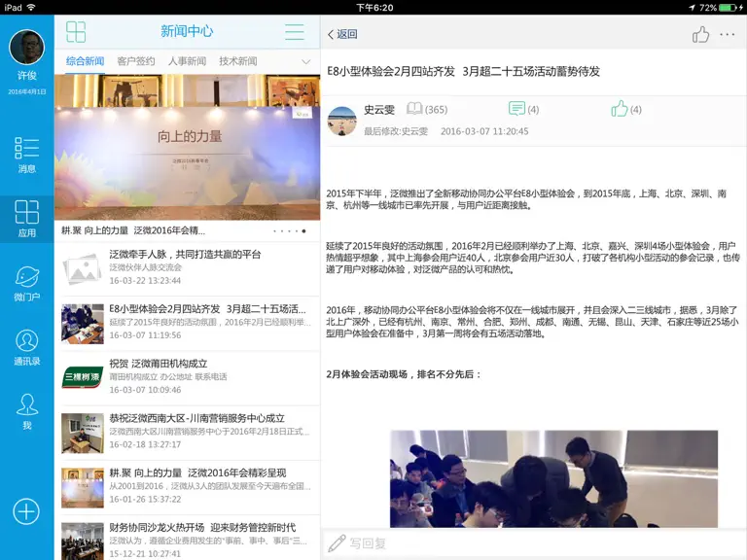Screen dimensions: 747x560
Task: Open the hamburger menu in the news header
Action: click(x=295, y=32)
